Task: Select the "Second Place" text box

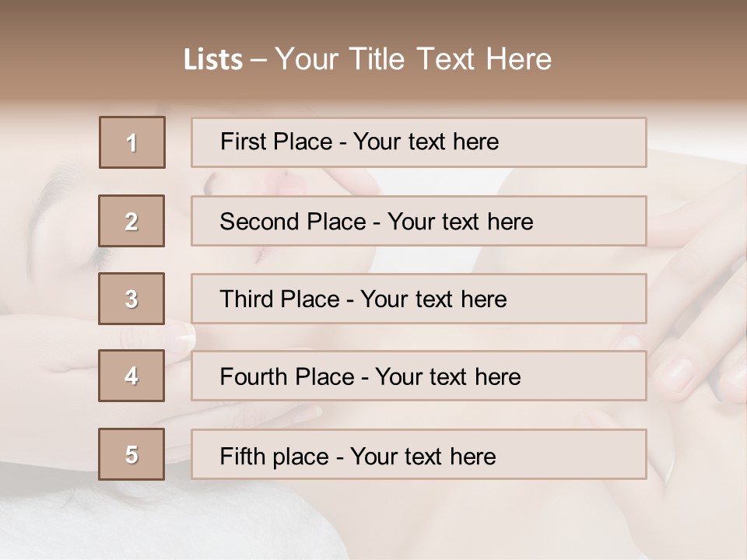Action: coord(419,221)
